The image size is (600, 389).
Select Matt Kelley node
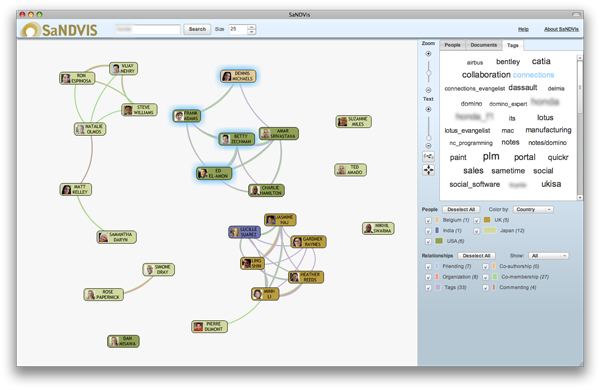76,189
